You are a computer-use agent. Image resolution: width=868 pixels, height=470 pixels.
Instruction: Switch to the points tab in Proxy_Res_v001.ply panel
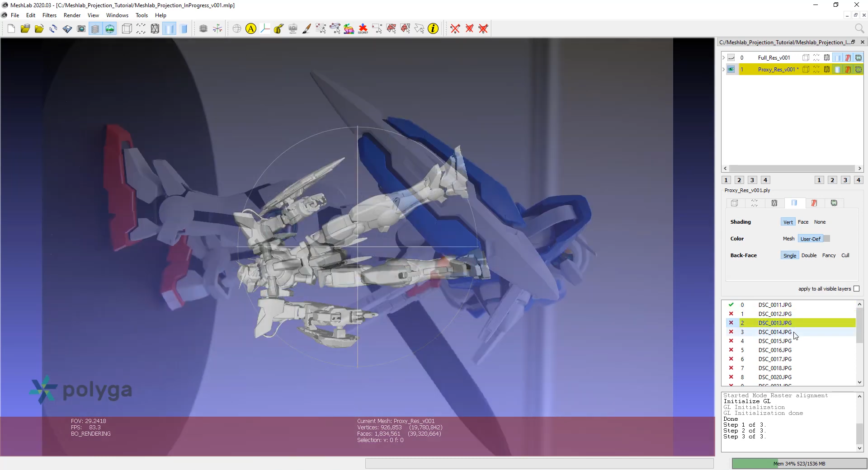pos(755,203)
